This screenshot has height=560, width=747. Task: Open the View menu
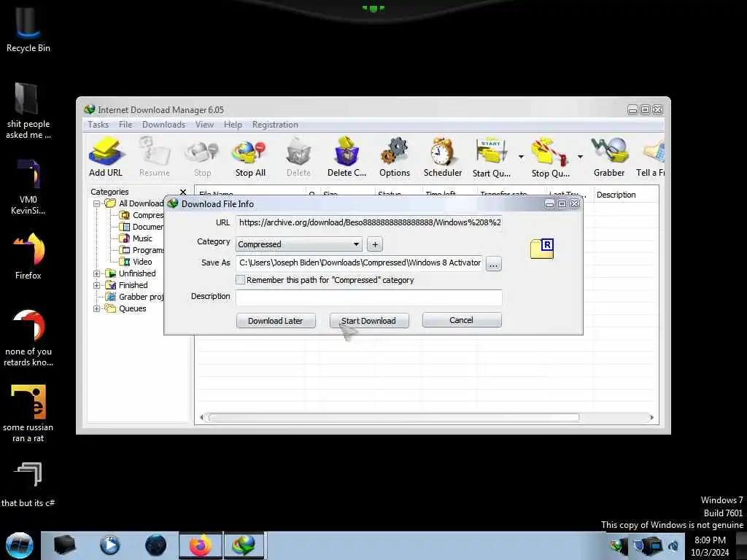tap(204, 124)
